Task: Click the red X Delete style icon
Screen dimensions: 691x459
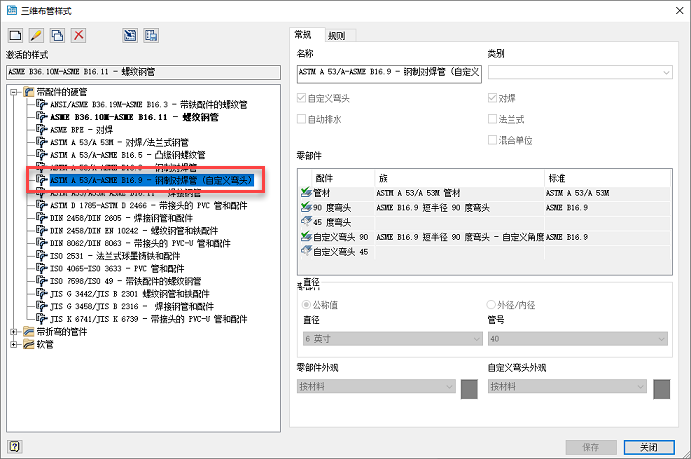Action: coord(78,35)
